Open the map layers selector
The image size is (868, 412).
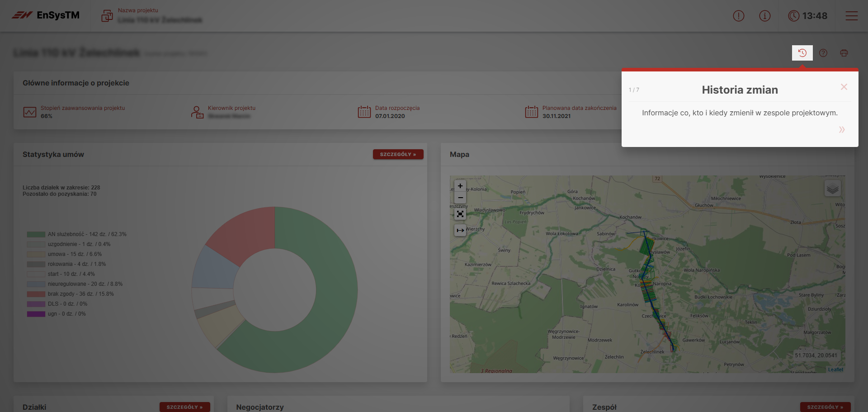tap(832, 188)
